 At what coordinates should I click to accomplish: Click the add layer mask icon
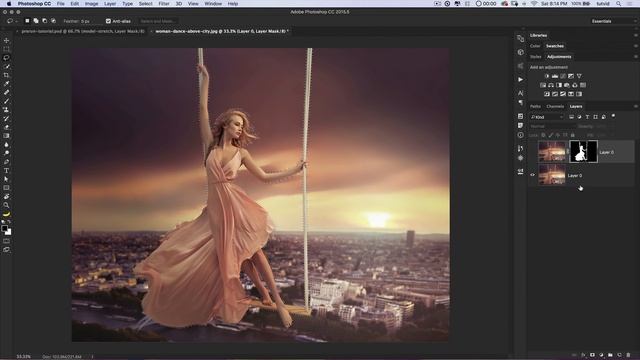[592, 355]
